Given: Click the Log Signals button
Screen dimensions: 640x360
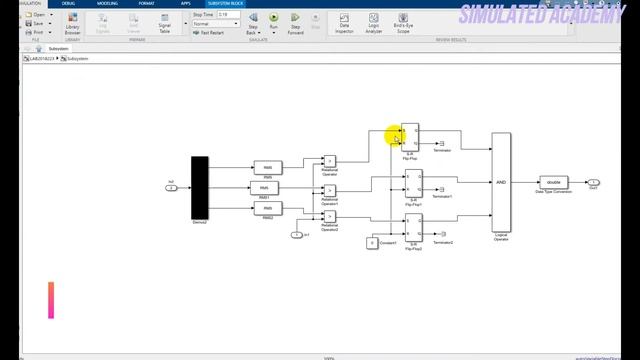Looking at the screenshot, I should click(x=102, y=23).
